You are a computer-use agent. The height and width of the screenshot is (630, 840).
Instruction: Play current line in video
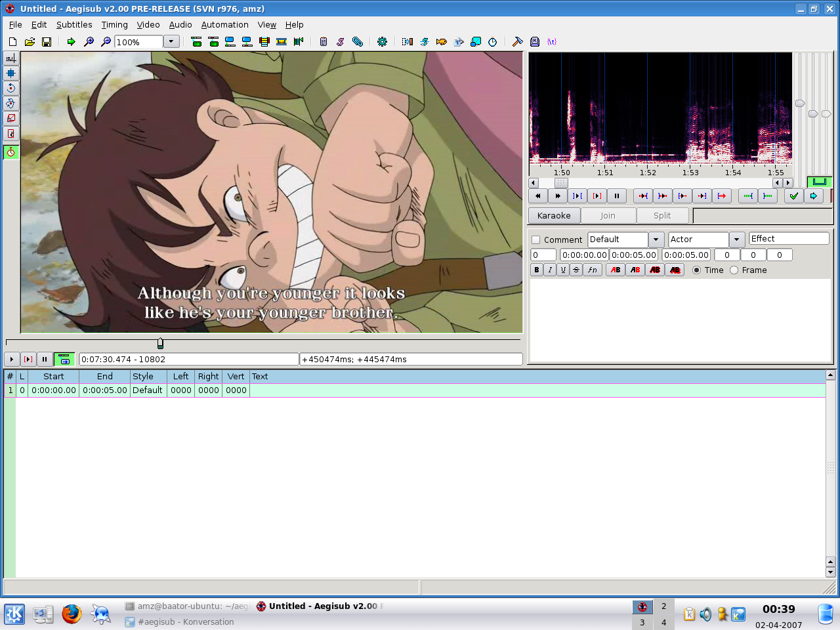tap(28, 359)
